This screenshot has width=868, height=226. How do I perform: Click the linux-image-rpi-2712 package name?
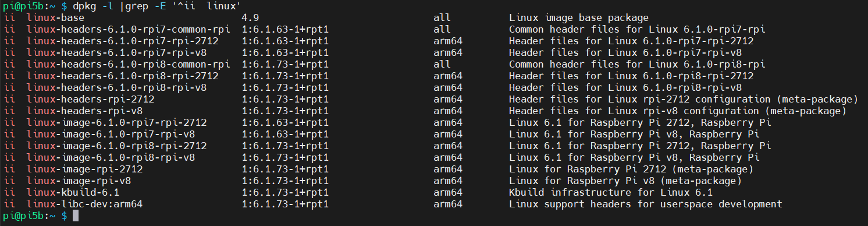(84, 169)
